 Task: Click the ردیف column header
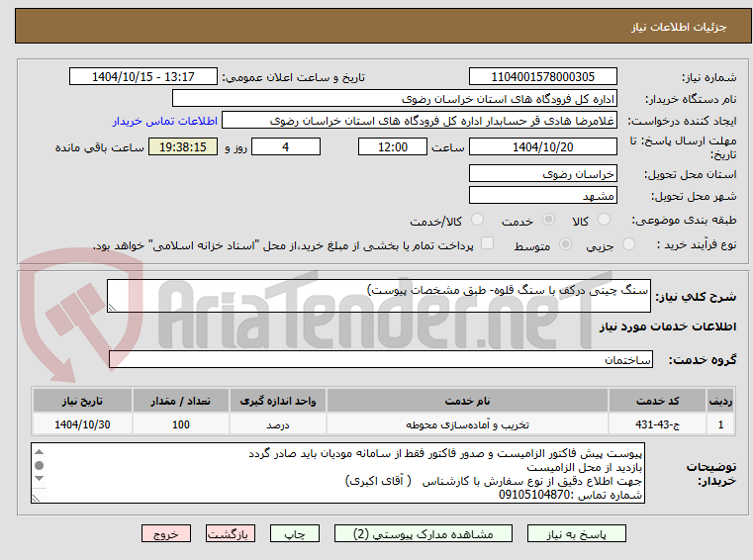point(720,401)
